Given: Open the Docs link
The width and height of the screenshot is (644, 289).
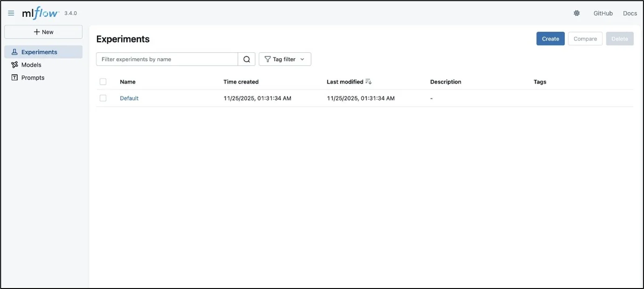Looking at the screenshot, I should coord(630,14).
